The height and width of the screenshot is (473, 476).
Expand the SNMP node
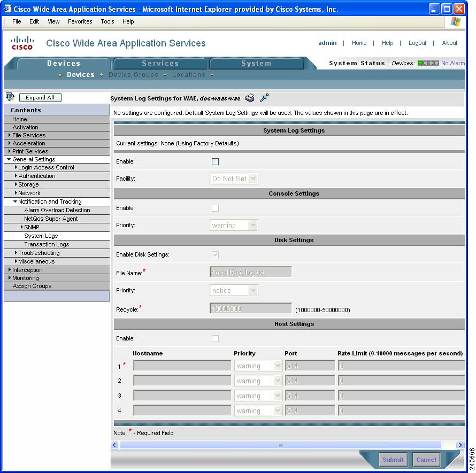pos(22,227)
